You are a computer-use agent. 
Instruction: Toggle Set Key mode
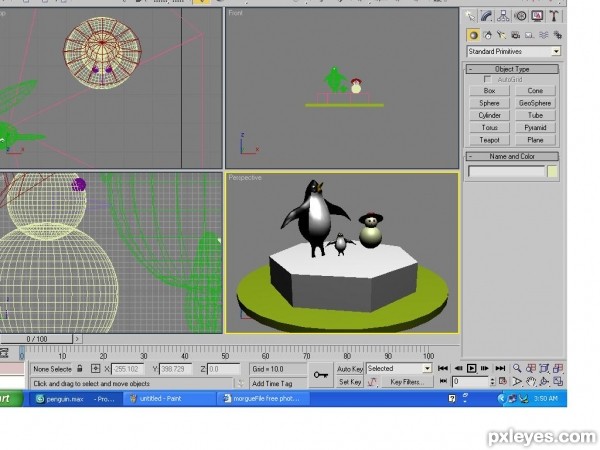pyautogui.click(x=349, y=382)
